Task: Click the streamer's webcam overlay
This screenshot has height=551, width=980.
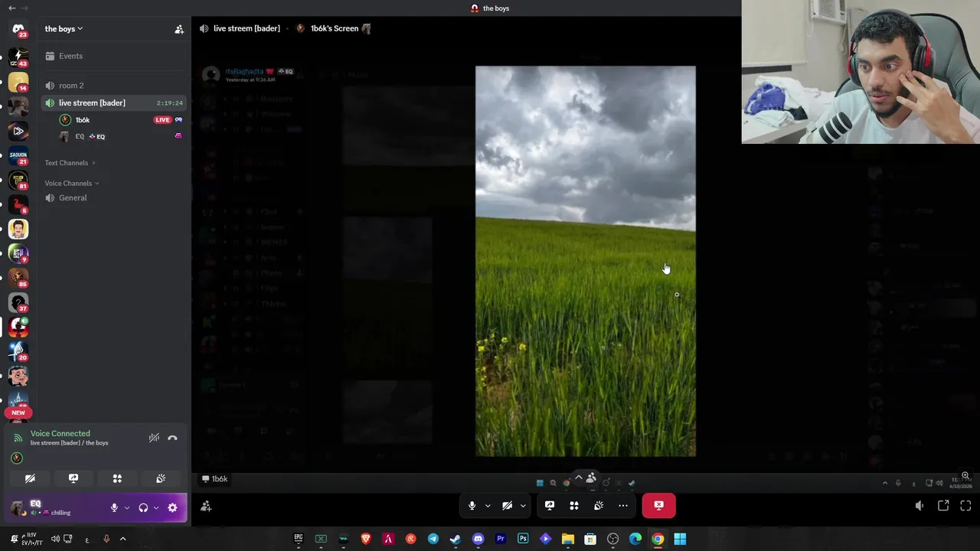Action: (x=861, y=72)
